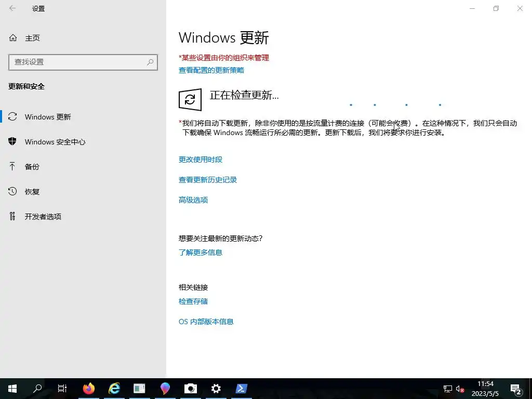The height and width of the screenshot is (399, 532).
Task: Click the search magnifier in 查找设置 box
Action: point(150,62)
